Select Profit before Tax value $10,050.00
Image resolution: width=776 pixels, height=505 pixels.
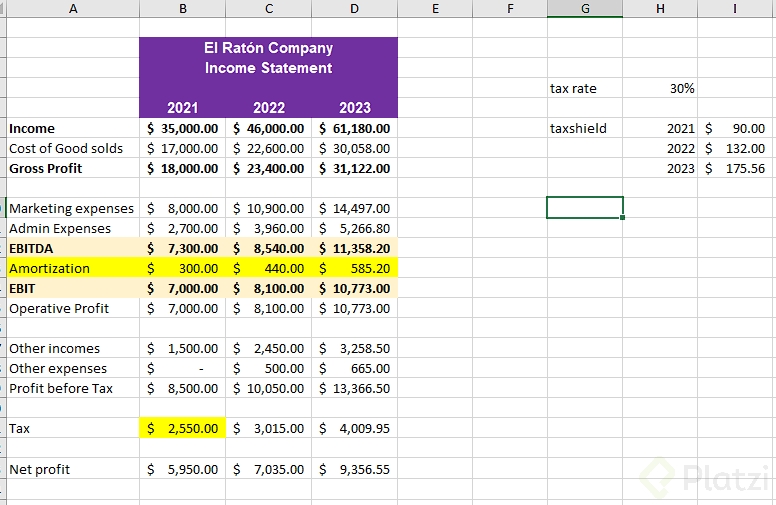(x=269, y=388)
